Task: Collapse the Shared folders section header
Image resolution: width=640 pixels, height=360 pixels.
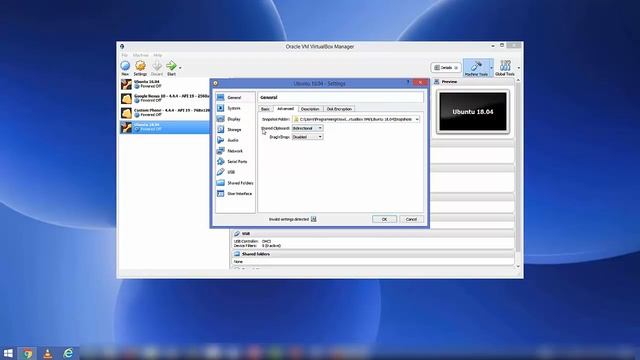Action: [x=373, y=254]
